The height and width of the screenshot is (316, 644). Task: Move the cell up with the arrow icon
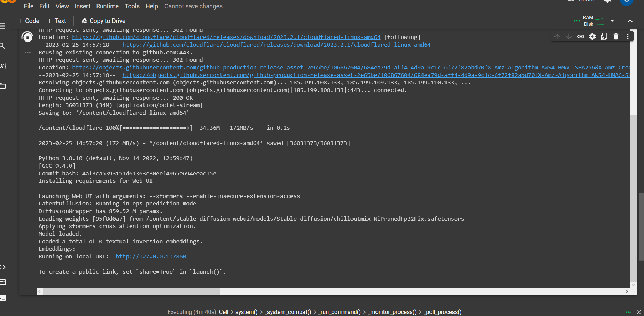pos(557,36)
